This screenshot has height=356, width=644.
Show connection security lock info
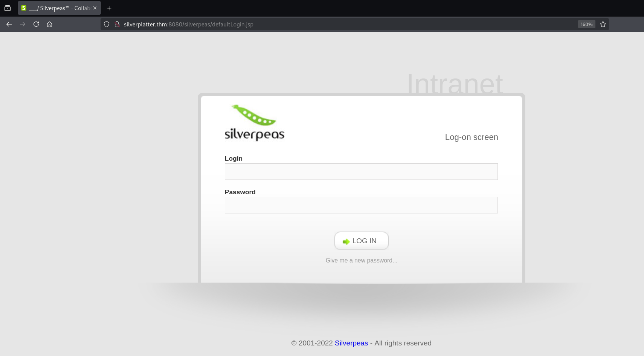click(117, 24)
